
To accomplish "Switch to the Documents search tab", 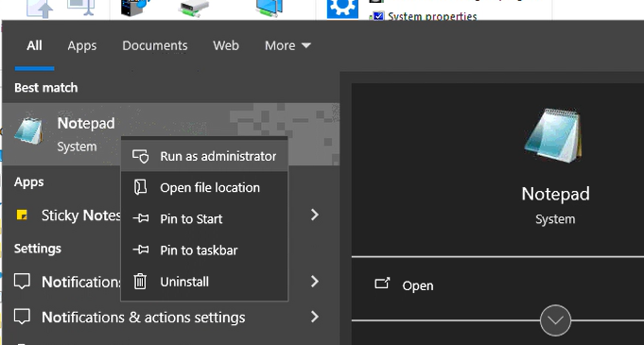I will [155, 45].
